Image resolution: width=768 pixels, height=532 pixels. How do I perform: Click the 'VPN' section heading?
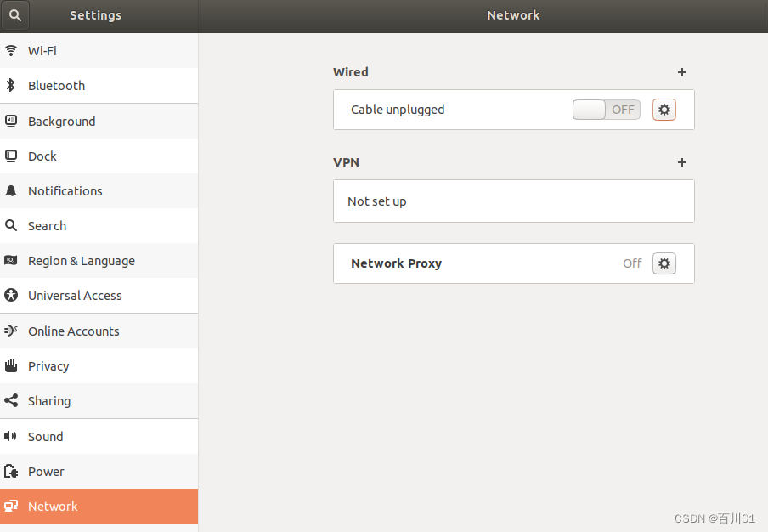[346, 162]
